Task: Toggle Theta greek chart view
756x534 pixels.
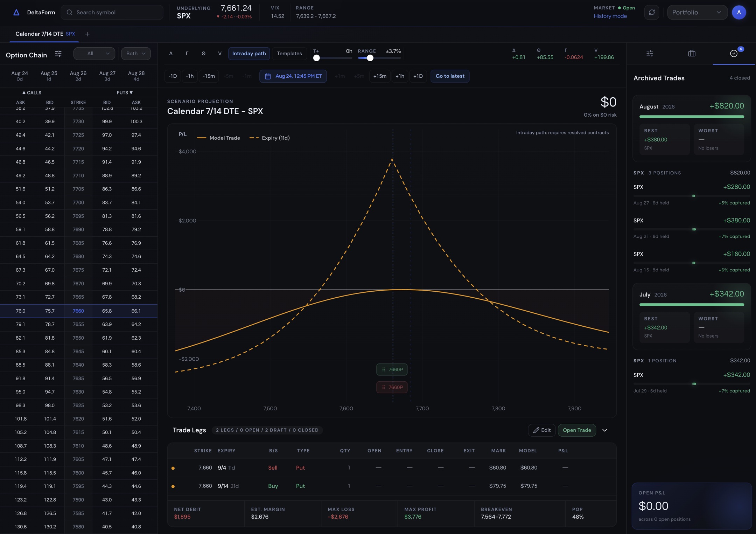Action: tap(203, 54)
